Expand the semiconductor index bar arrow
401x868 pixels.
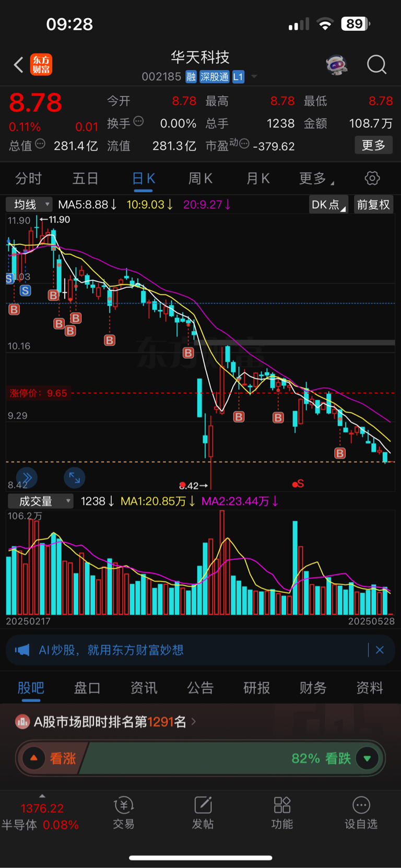(x=42, y=796)
